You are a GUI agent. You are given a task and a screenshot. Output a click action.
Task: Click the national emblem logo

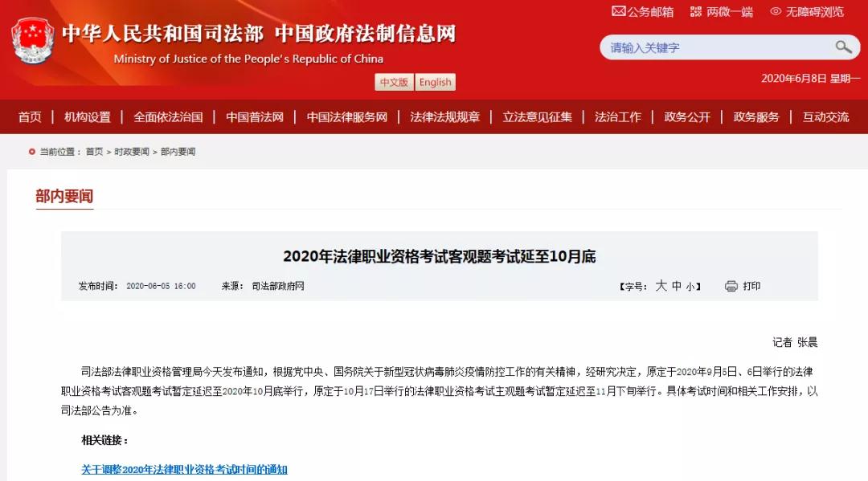33,41
